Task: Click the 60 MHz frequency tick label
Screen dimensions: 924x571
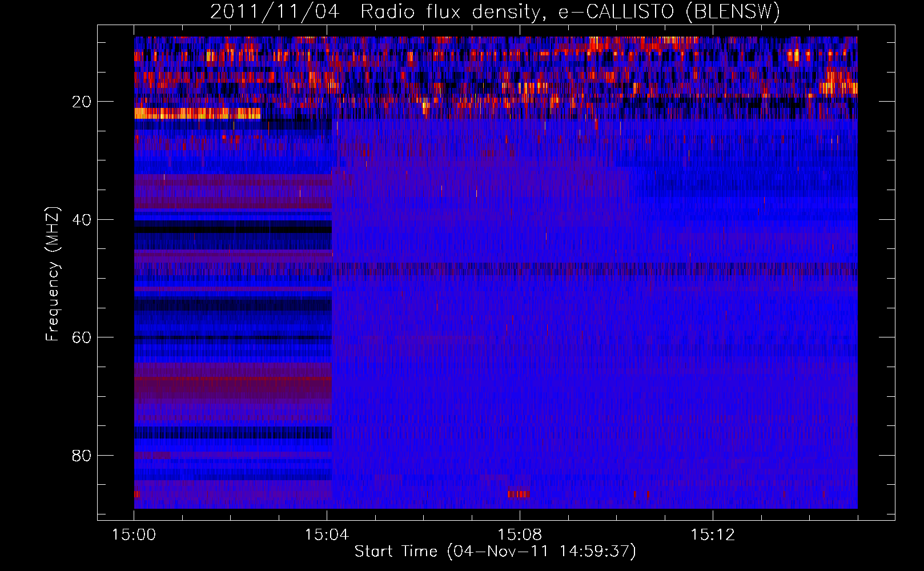Action: tap(82, 337)
